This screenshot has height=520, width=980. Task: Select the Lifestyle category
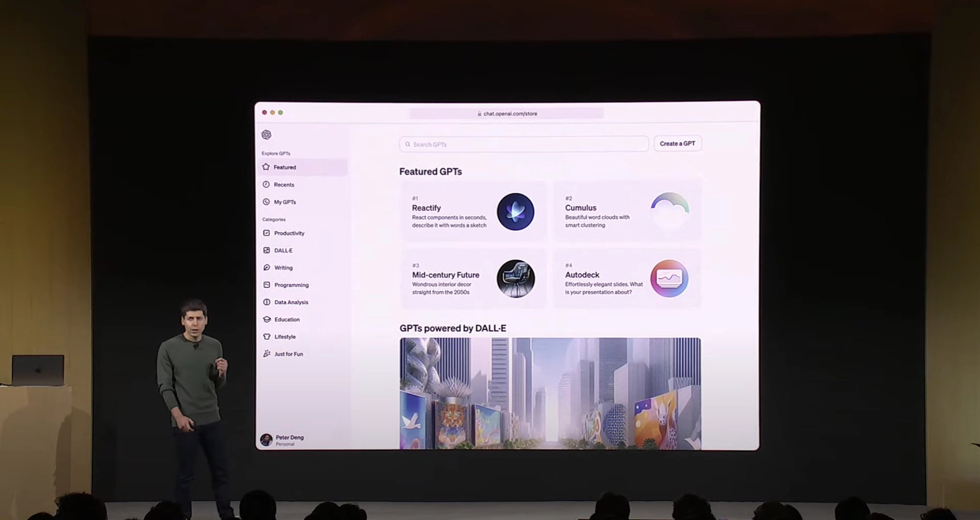coord(303,337)
